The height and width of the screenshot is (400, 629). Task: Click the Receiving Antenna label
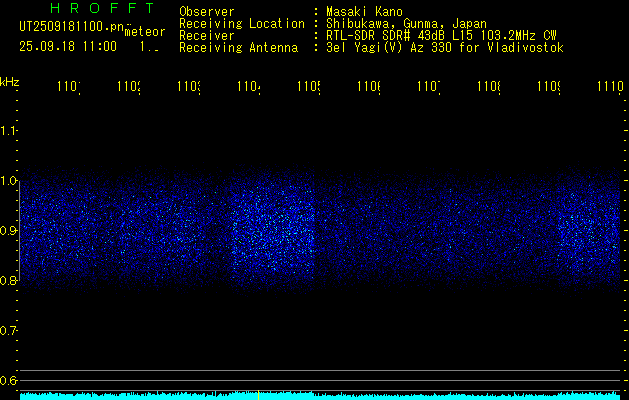tap(238, 48)
